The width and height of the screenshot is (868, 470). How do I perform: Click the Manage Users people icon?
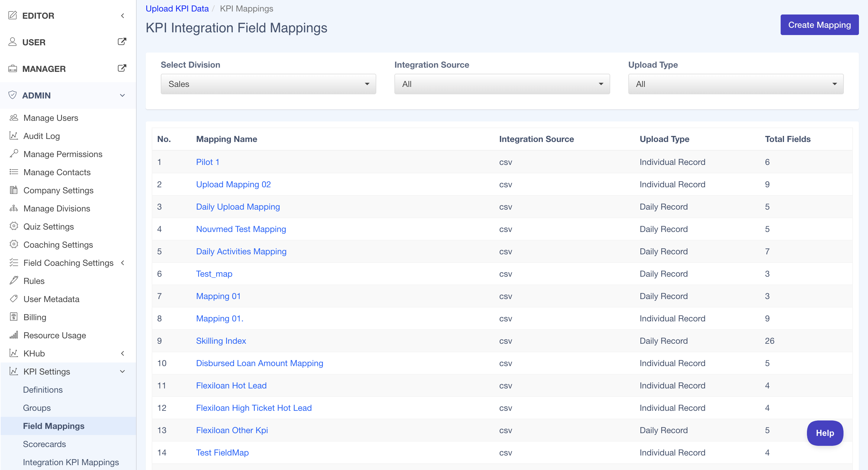14,118
